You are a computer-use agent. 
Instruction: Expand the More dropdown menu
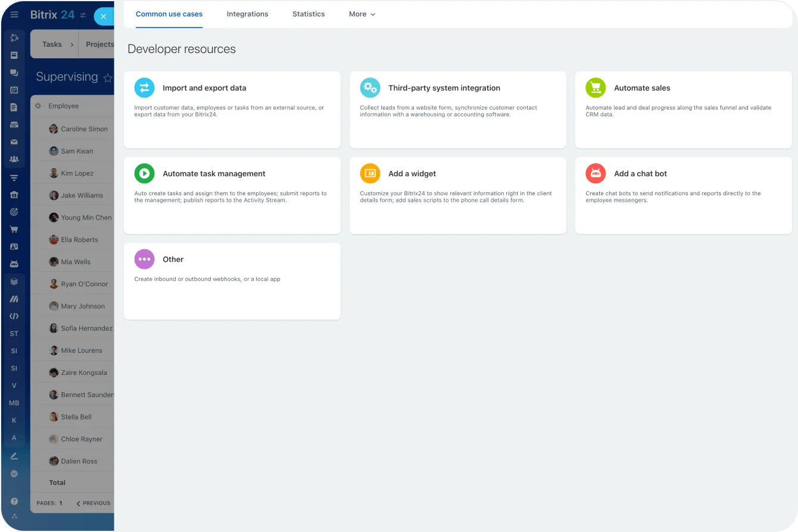click(x=362, y=14)
